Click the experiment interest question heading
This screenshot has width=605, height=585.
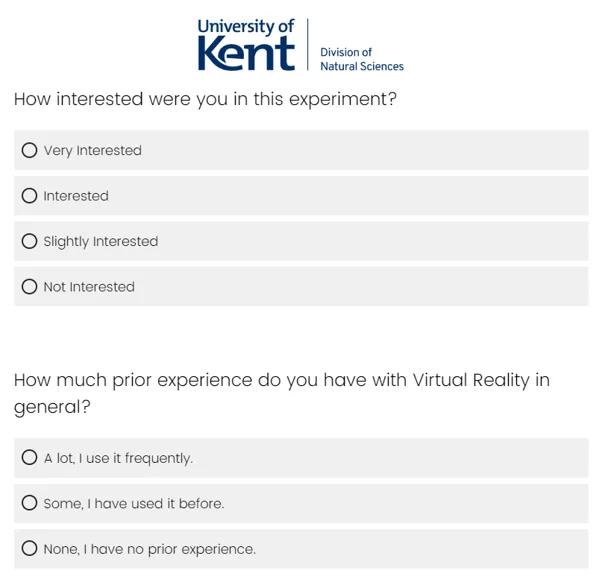point(205,99)
